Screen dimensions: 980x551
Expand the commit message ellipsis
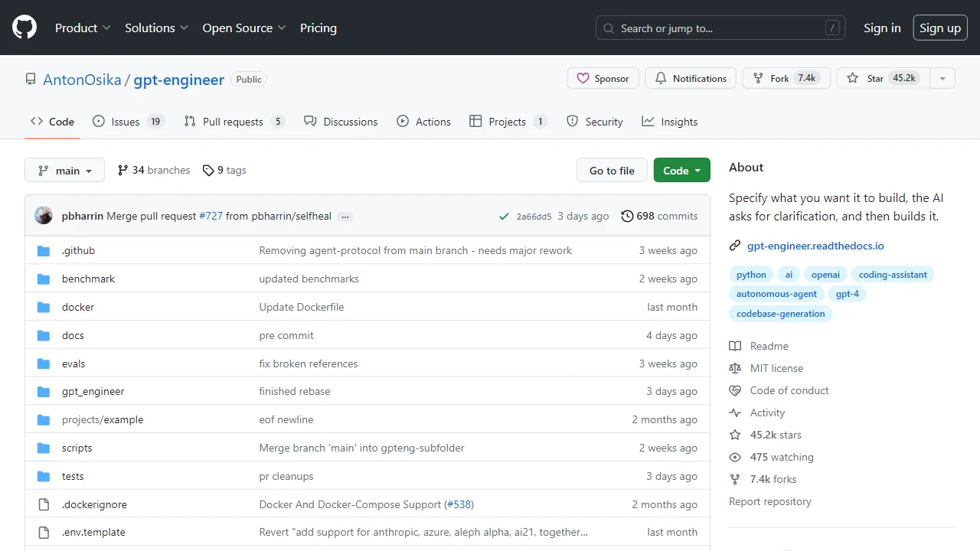point(345,217)
